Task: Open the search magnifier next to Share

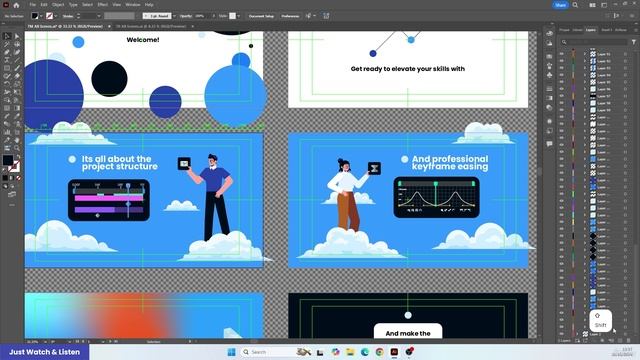Action: tap(575, 5)
